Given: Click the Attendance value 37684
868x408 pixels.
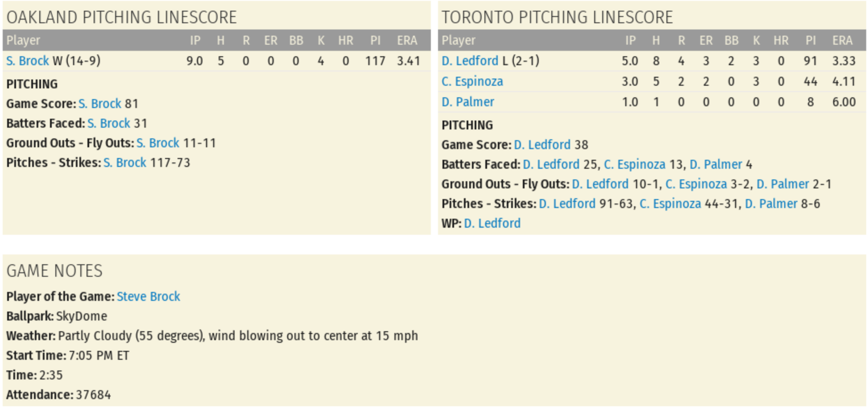Looking at the screenshot, I should [x=93, y=395].
